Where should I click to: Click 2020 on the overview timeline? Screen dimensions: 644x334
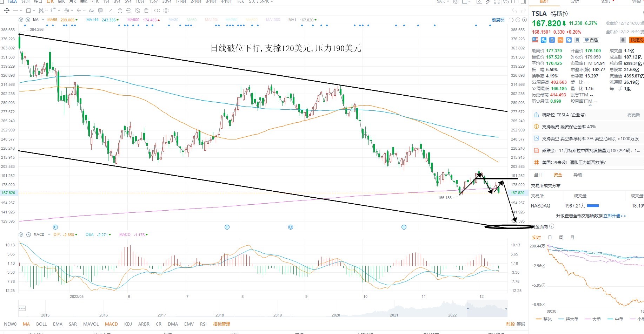click(x=336, y=315)
